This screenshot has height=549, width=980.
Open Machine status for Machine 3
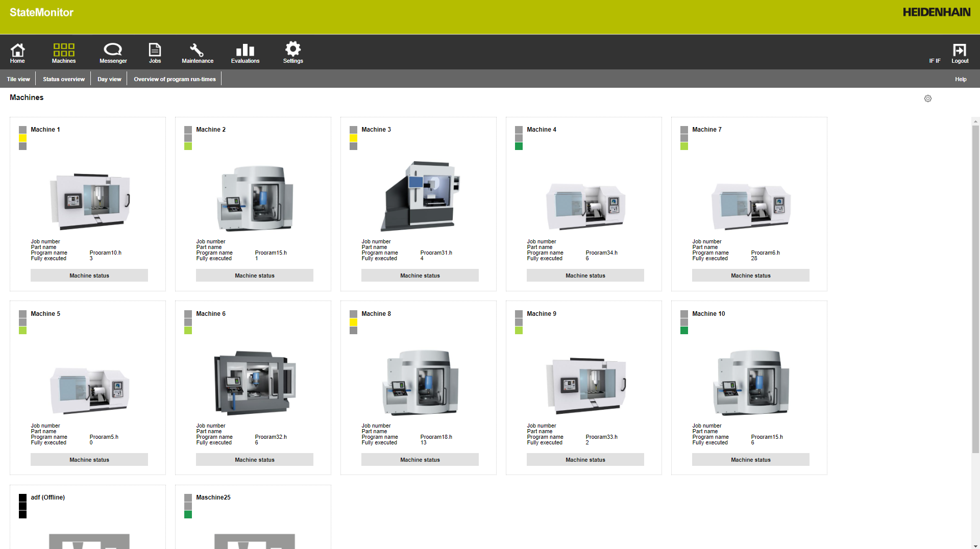point(420,276)
